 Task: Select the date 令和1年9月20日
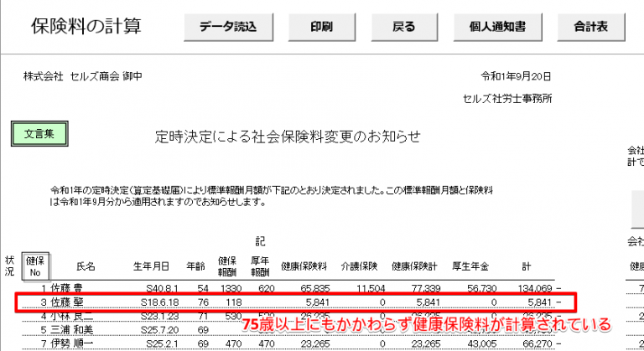[517, 76]
